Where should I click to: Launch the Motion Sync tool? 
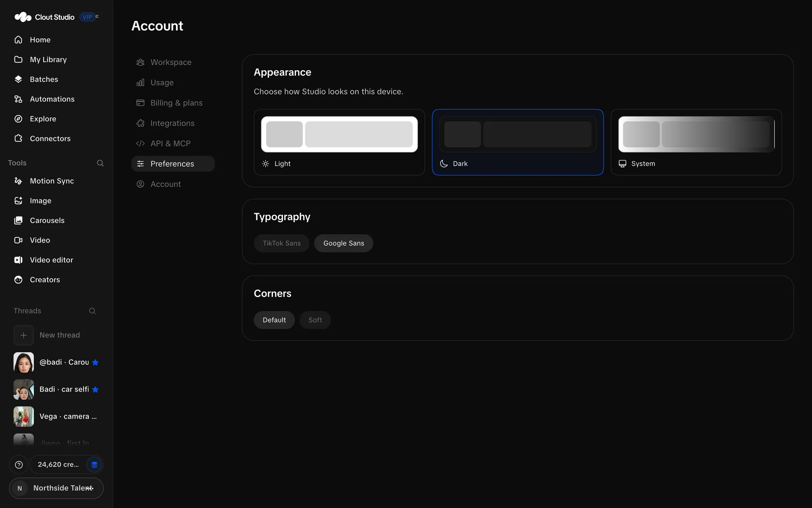[x=56, y=181]
